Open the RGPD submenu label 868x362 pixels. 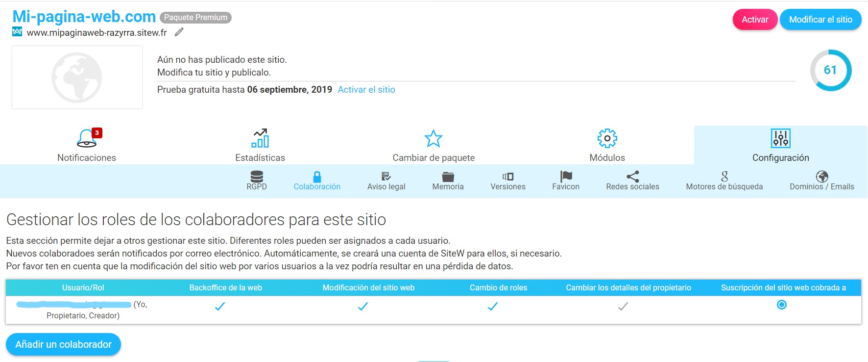click(257, 186)
